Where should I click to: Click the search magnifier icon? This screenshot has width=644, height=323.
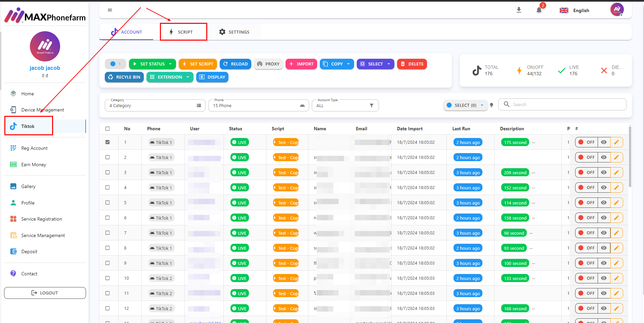pyautogui.click(x=507, y=104)
